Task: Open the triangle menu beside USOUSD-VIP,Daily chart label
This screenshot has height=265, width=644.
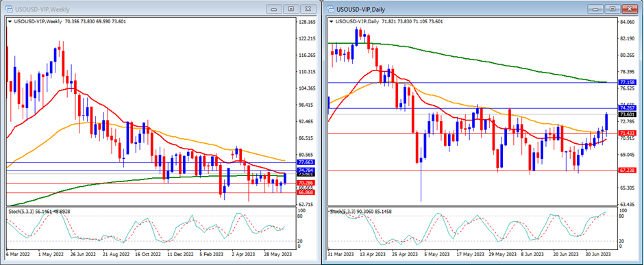Action: click(331, 21)
